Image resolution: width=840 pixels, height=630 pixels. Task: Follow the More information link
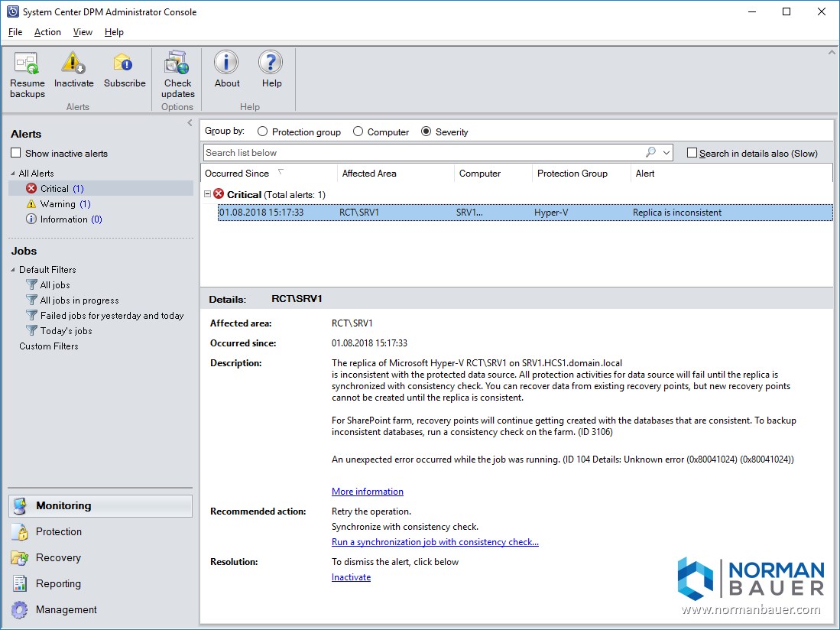point(368,492)
